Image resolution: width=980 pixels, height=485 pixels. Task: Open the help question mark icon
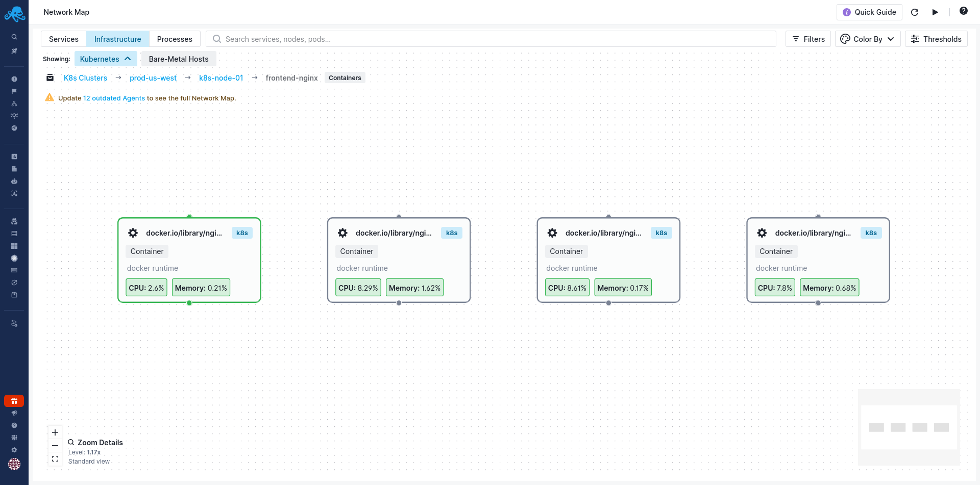[963, 11]
